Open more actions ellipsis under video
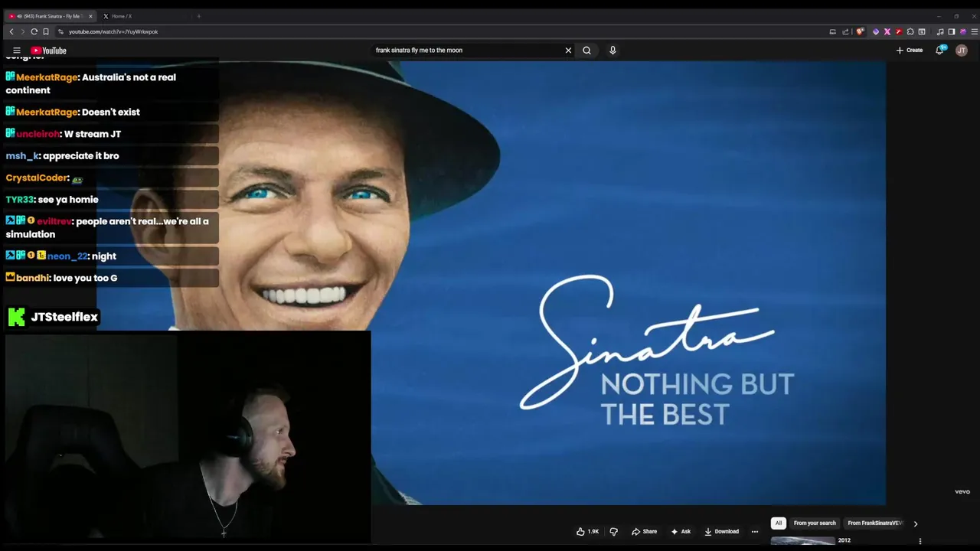 [x=755, y=532]
